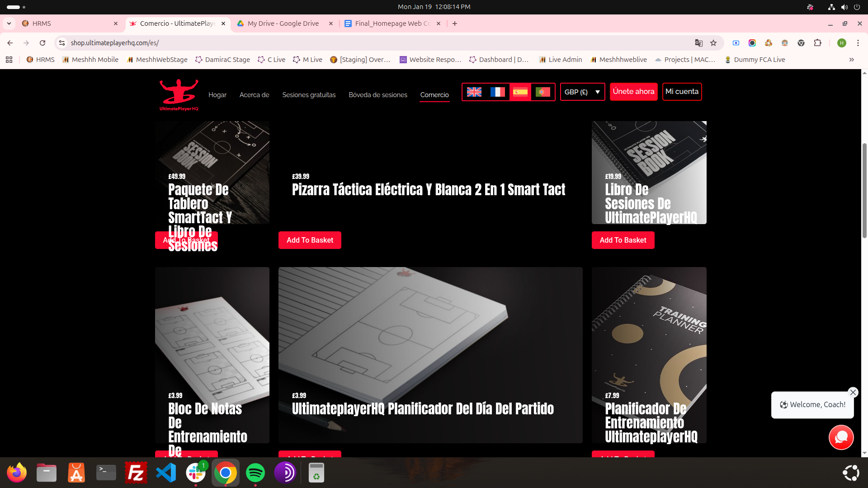Image resolution: width=868 pixels, height=488 pixels.
Task: Click the Únete ahora button
Action: (x=633, y=92)
